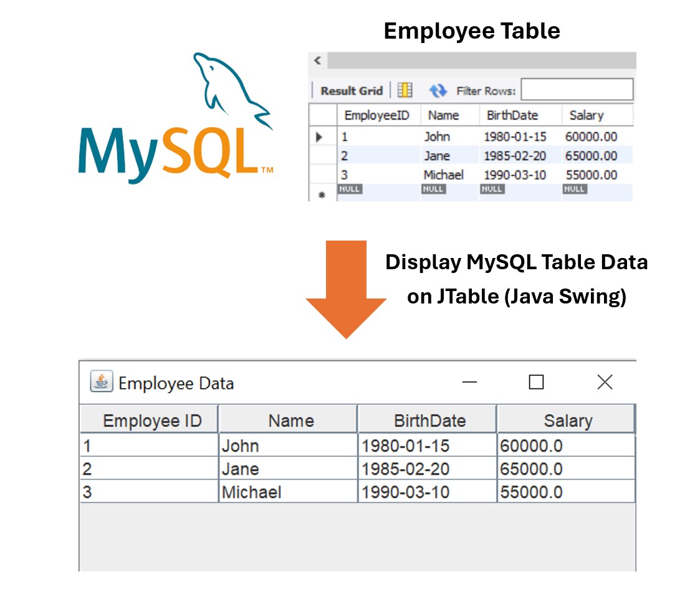Screen dimensions: 700x607
Task: Click the Name column header in MySQL result grid
Action: pos(449,115)
